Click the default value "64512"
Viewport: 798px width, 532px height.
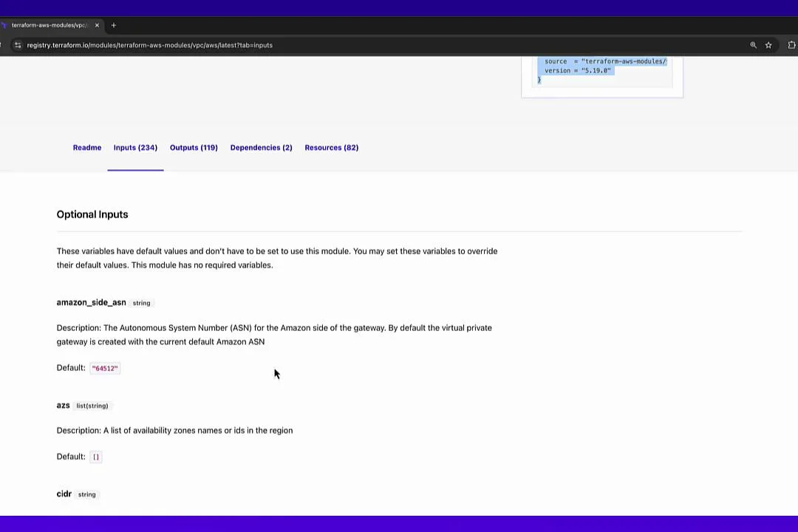105,368
